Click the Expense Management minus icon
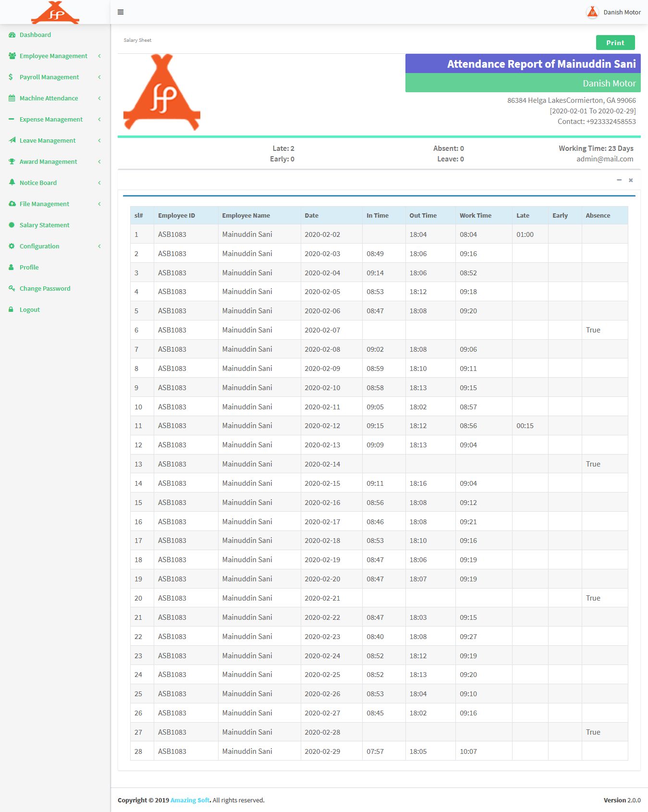 [12, 119]
